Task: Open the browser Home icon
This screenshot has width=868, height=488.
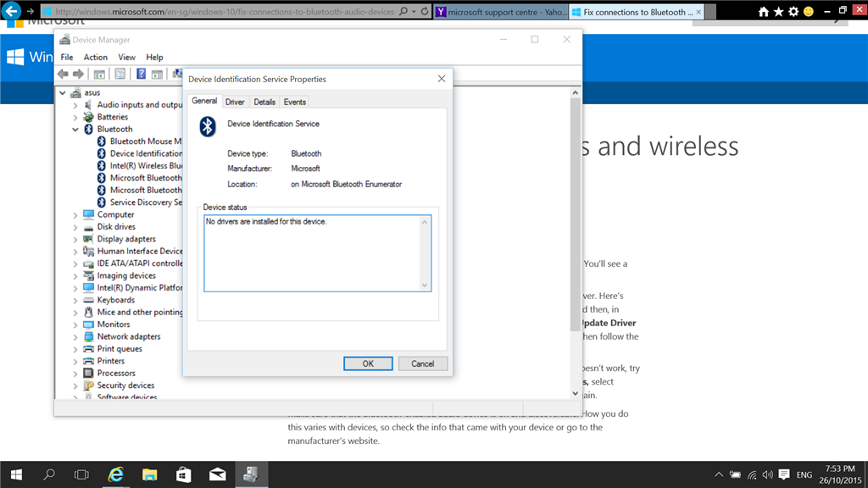Action: [x=764, y=12]
